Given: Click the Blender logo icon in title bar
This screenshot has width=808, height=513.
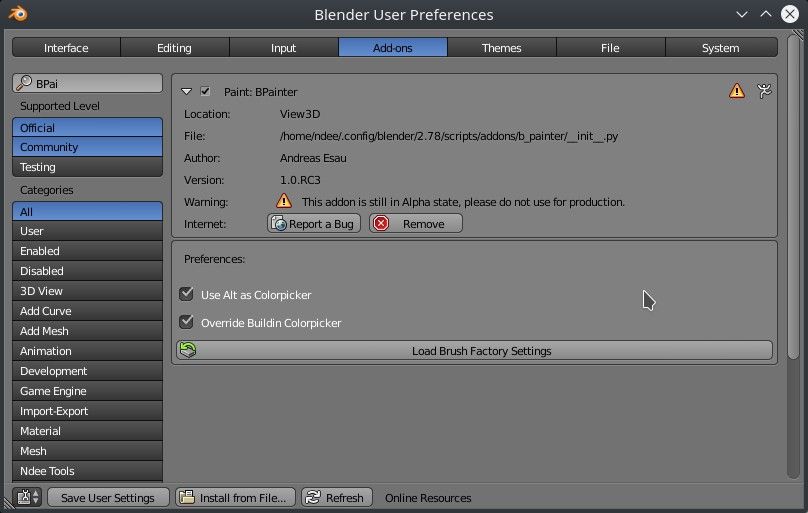Looking at the screenshot, I should click(18, 13).
